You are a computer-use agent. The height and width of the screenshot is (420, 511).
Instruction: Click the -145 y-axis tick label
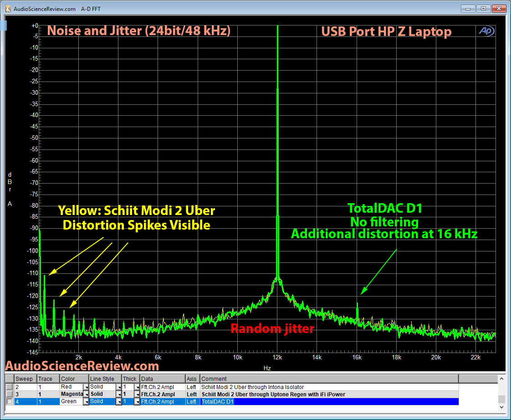pos(32,352)
